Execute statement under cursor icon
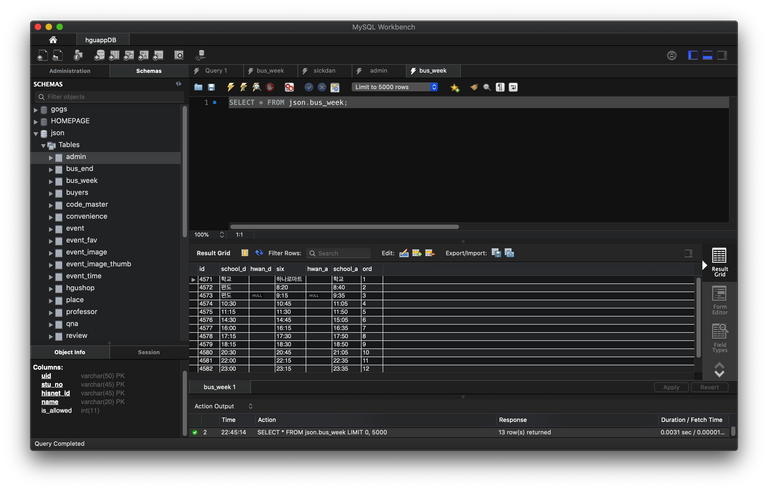Screen dimensions: 768x491 pos(243,87)
